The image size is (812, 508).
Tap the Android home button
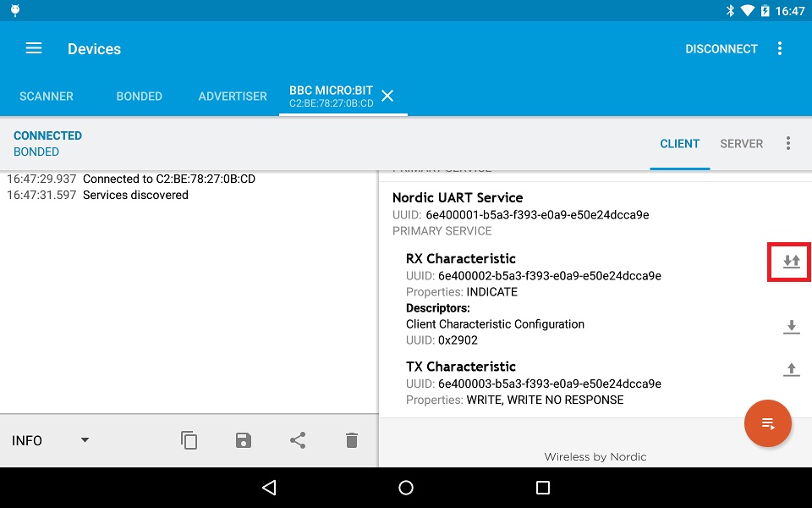click(406, 488)
